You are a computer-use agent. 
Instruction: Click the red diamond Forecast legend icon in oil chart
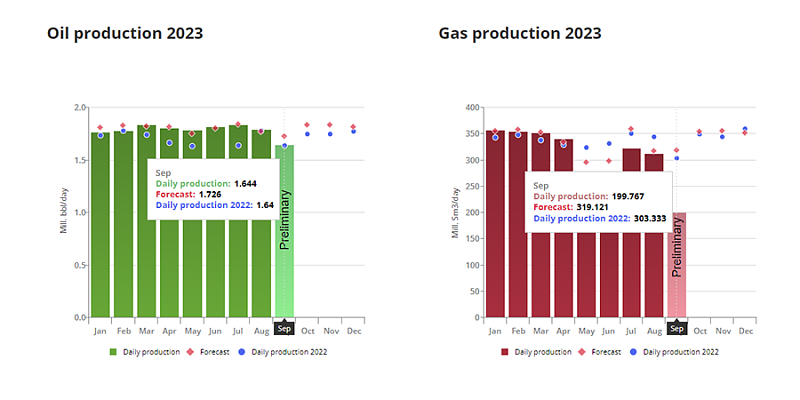point(192,352)
